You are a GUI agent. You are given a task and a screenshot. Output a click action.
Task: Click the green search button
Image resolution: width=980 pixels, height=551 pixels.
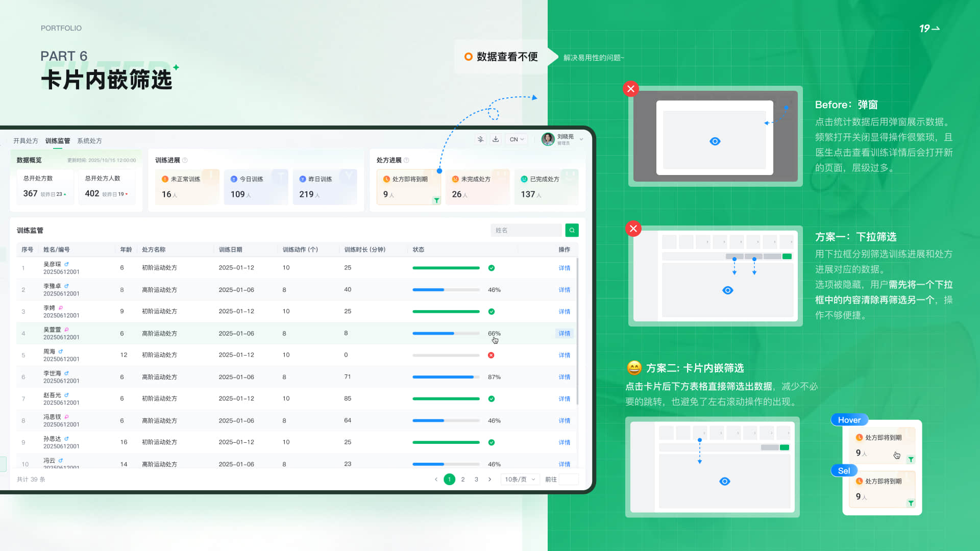[572, 230]
